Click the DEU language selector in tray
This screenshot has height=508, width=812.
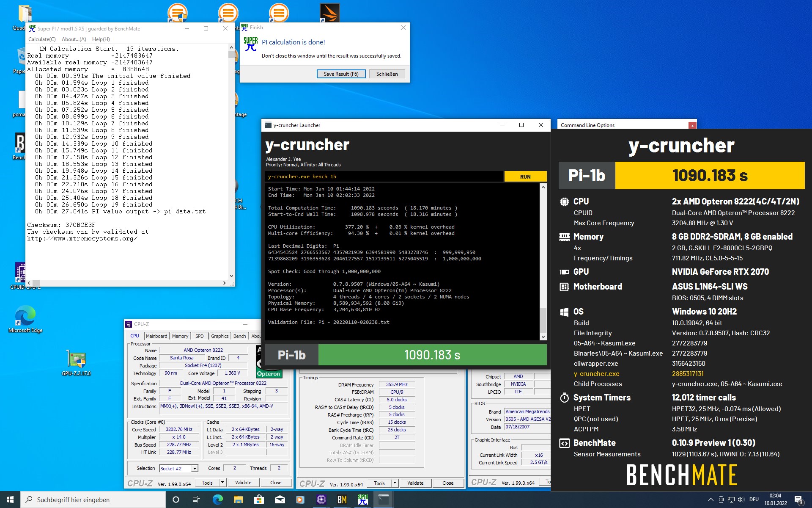[x=754, y=500]
